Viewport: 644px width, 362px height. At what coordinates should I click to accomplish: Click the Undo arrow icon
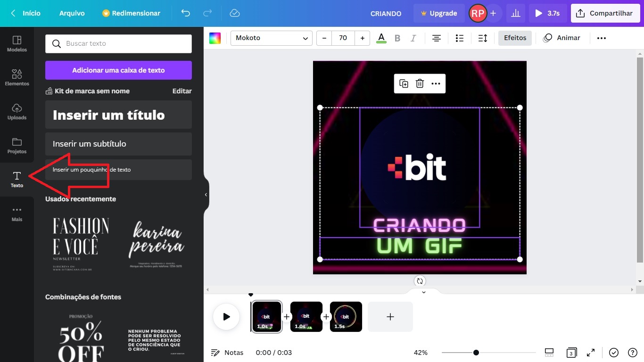186,13
